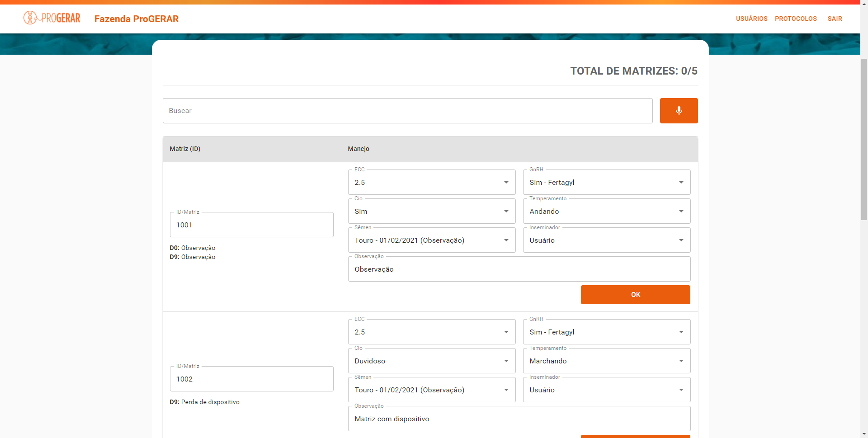Screen dimensions: 868x438
Task: Open the USUÁRIOS menu item
Action: [751, 19]
